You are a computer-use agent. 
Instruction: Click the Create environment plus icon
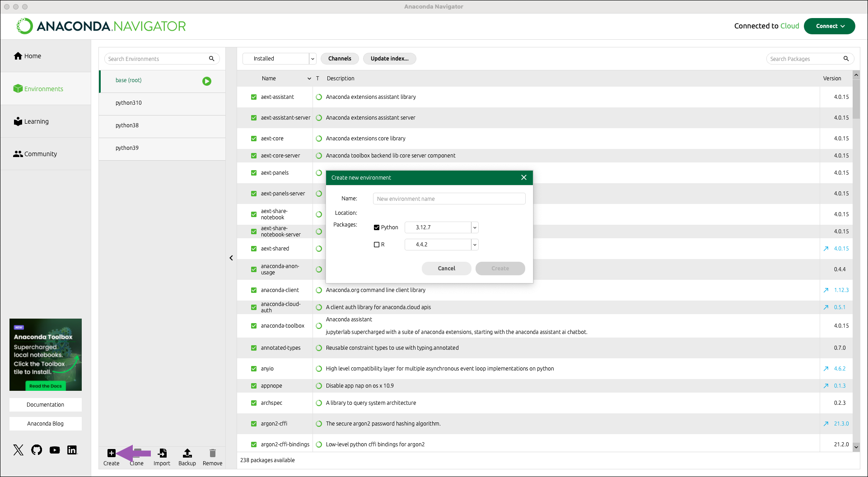pos(112,453)
